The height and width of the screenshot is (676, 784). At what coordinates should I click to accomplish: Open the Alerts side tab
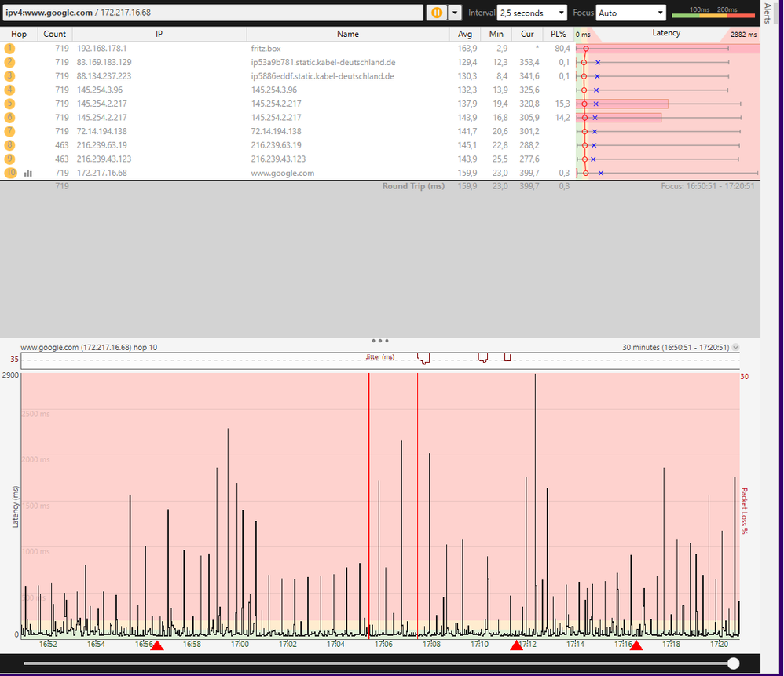[768, 13]
